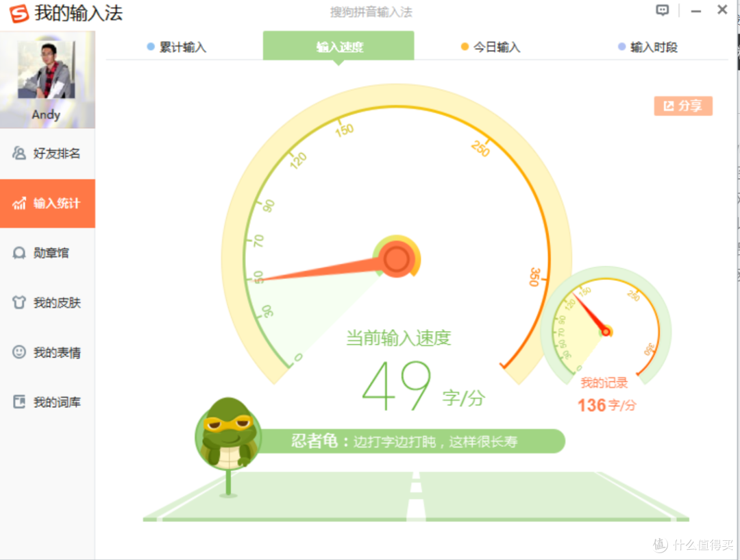Click the small 我的记录 gauge
The width and height of the screenshot is (740, 560).
click(606, 326)
